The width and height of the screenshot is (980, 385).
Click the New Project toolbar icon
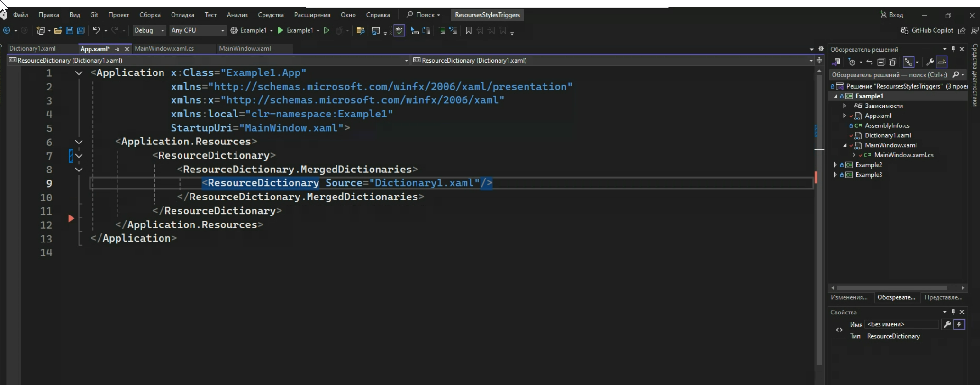pyautogui.click(x=41, y=30)
